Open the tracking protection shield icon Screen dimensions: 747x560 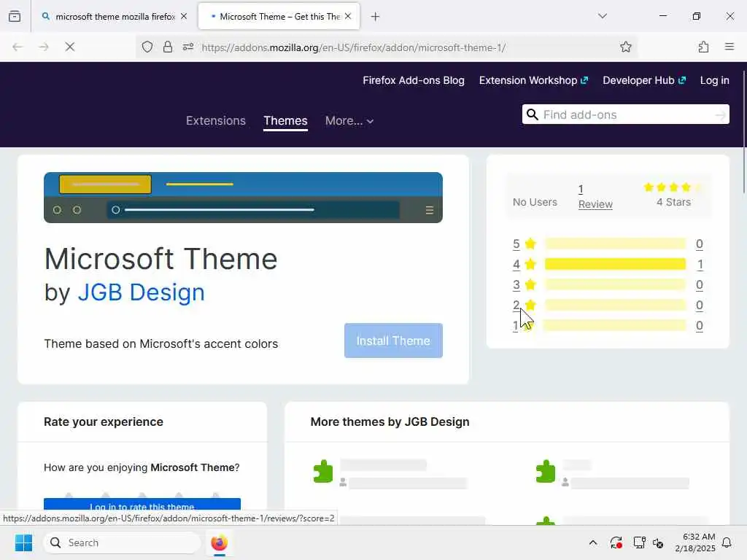147,47
